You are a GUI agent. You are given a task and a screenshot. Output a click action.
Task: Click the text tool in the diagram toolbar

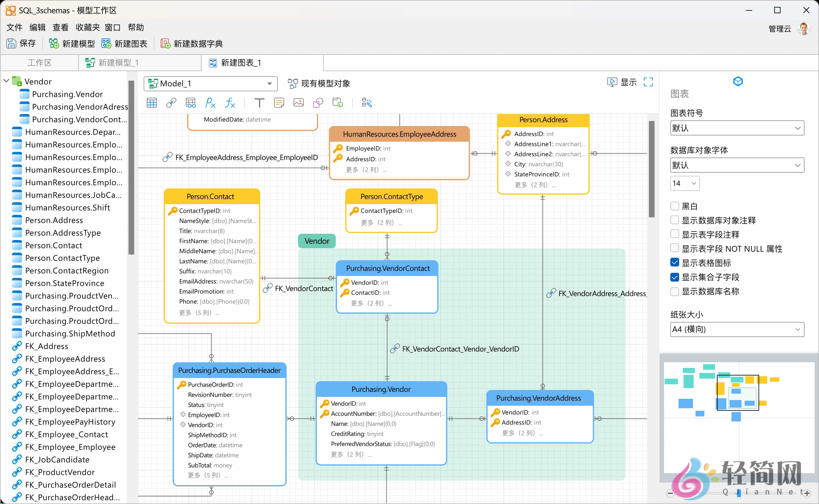[259, 103]
